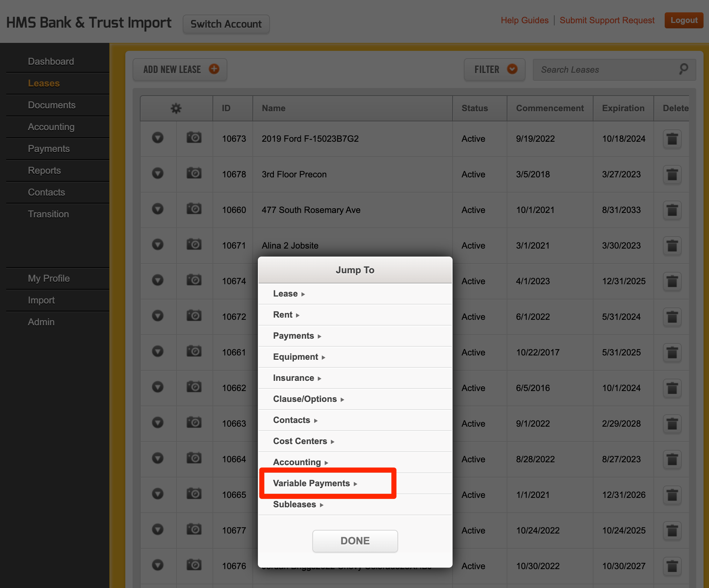Image resolution: width=709 pixels, height=588 pixels.
Task: Open My Profile in sidebar
Action: click(x=49, y=278)
